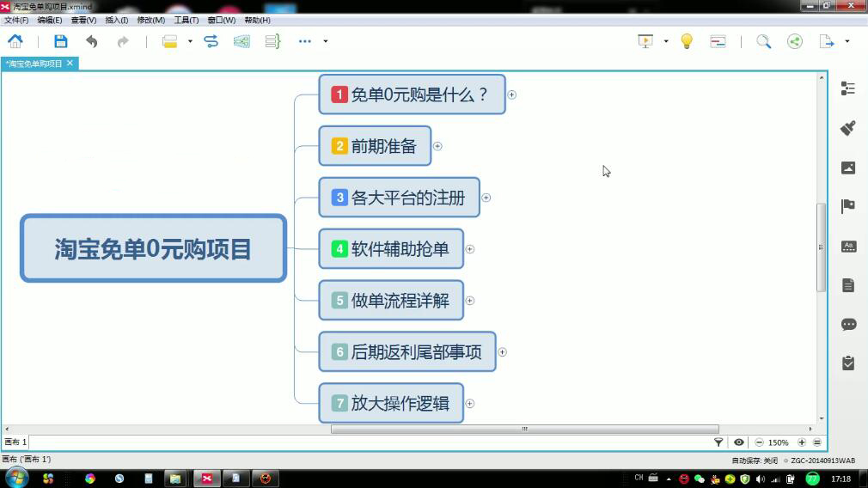Image resolution: width=868 pixels, height=488 pixels.
Task: Zoom out with the minus button
Action: pyautogui.click(x=759, y=442)
